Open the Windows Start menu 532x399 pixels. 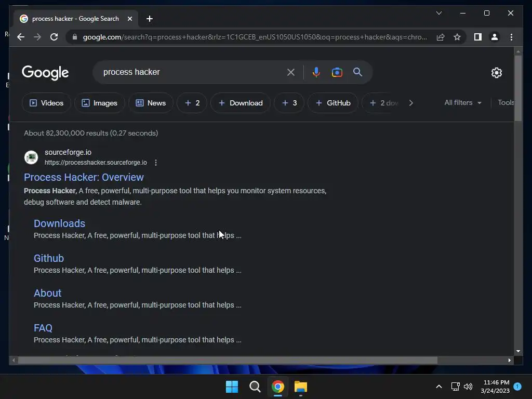232,387
